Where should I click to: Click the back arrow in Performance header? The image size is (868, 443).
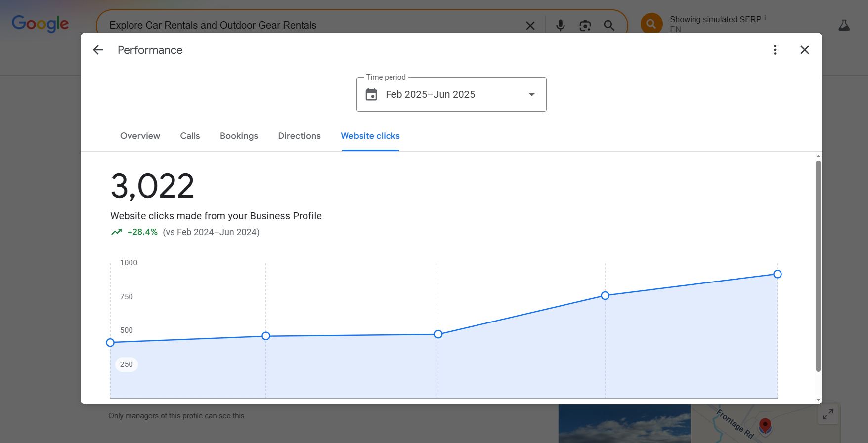click(98, 50)
